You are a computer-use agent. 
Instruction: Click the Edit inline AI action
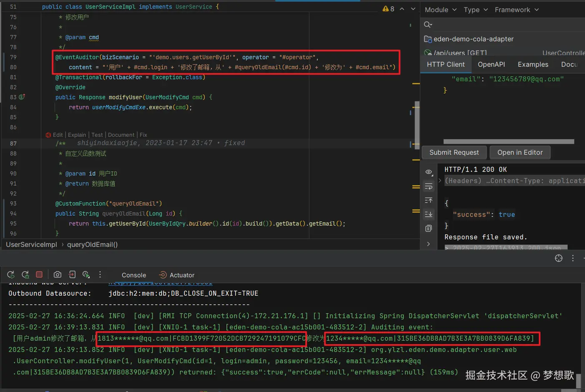(58, 135)
